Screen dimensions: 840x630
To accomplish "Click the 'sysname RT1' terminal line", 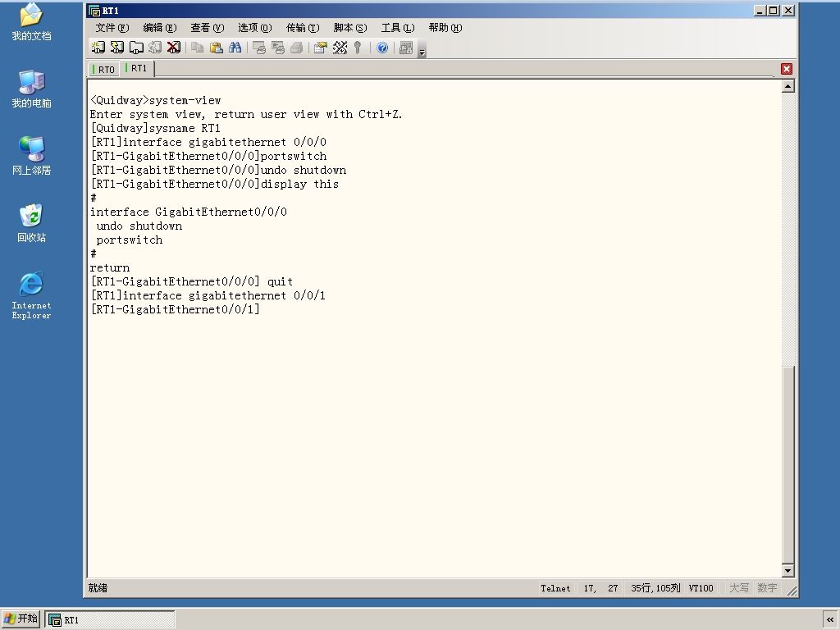I will [155, 129].
